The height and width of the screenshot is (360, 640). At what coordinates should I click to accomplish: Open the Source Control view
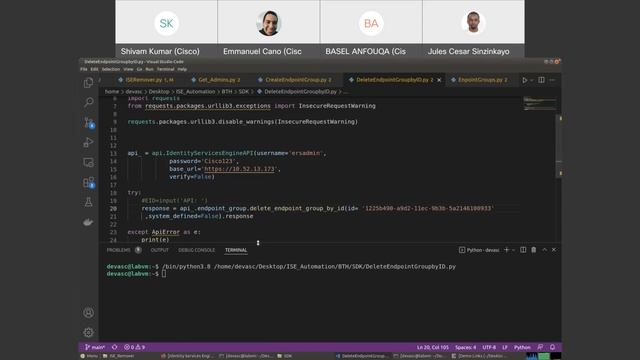[x=89, y=122]
